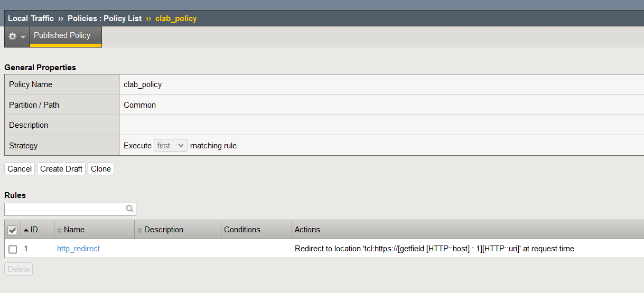This screenshot has width=644, height=293.
Task: Click the Policy Name label
Action: coord(31,84)
